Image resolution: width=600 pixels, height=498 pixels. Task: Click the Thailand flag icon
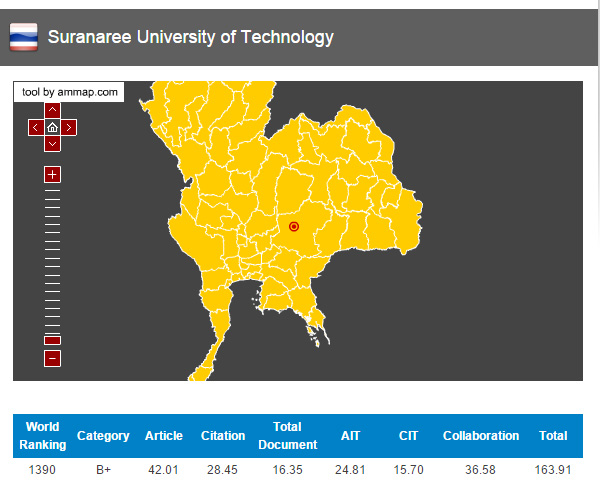pos(24,37)
